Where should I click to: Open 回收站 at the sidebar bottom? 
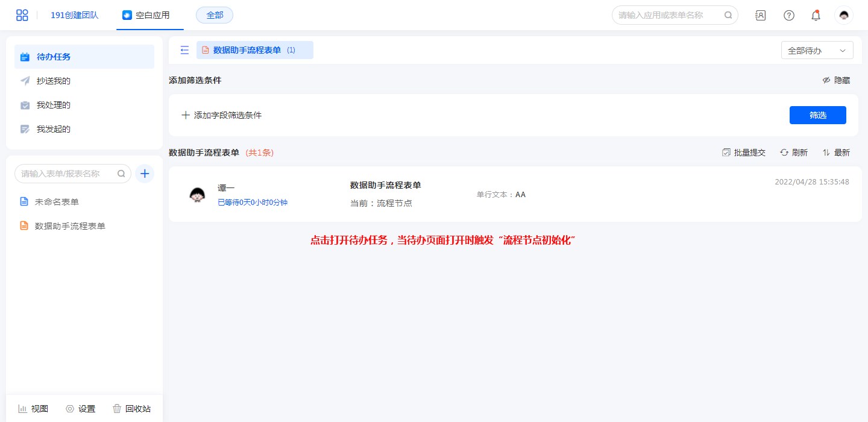[131, 409]
